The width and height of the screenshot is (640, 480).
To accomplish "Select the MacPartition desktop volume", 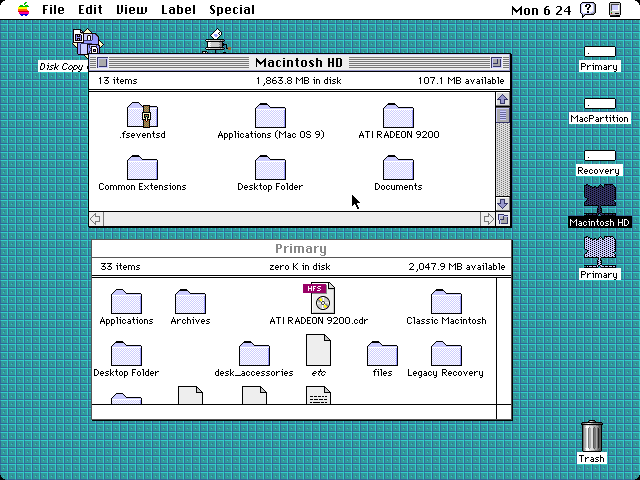I will 599,104.
